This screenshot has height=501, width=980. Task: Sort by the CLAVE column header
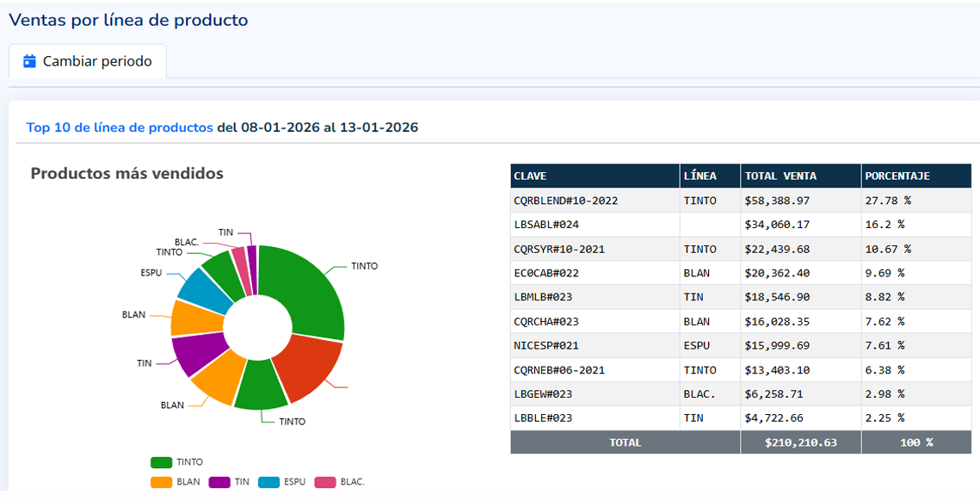530,176
